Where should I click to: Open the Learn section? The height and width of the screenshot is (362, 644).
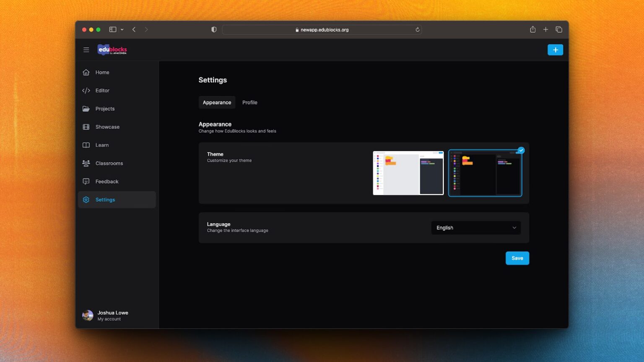102,145
